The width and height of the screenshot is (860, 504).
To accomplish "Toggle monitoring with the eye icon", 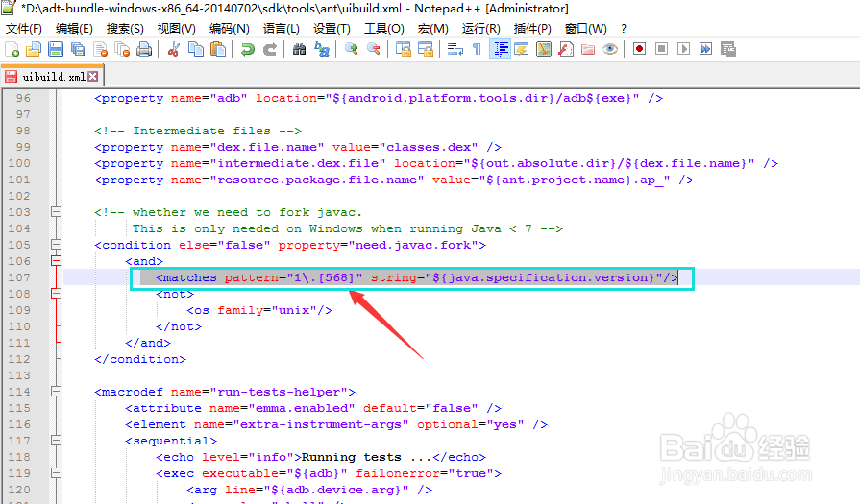I will tap(610, 49).
